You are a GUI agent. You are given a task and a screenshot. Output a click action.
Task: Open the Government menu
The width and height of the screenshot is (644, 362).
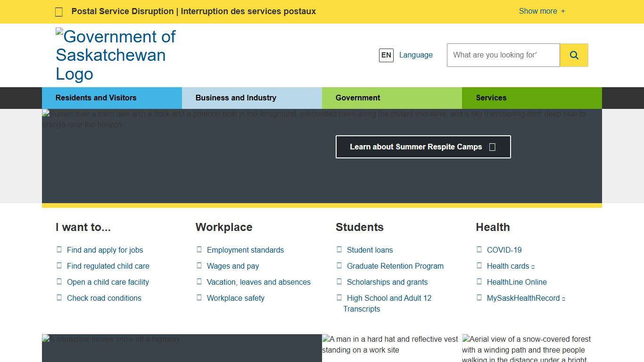358,98
